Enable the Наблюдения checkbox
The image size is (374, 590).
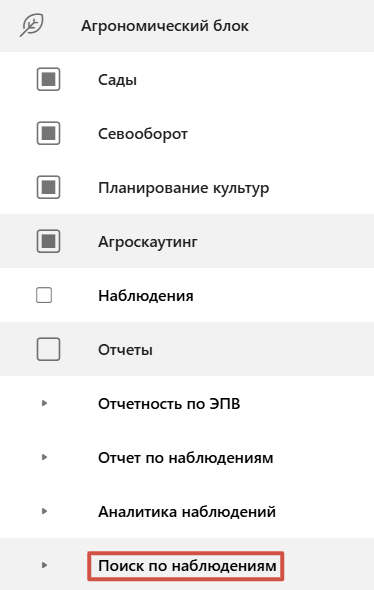tap(44, 295)
